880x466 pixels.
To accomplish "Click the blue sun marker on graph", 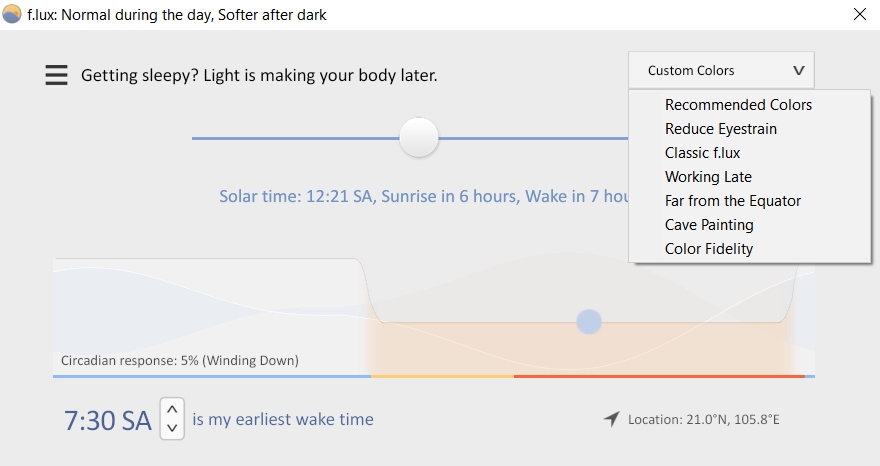I will (x=589, y=322).
